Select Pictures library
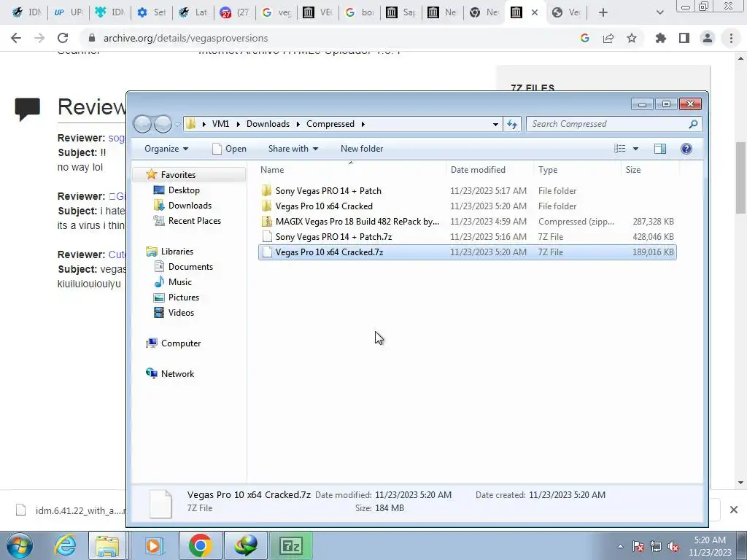Screen dimensions: 747x560 tap(176, 297)
